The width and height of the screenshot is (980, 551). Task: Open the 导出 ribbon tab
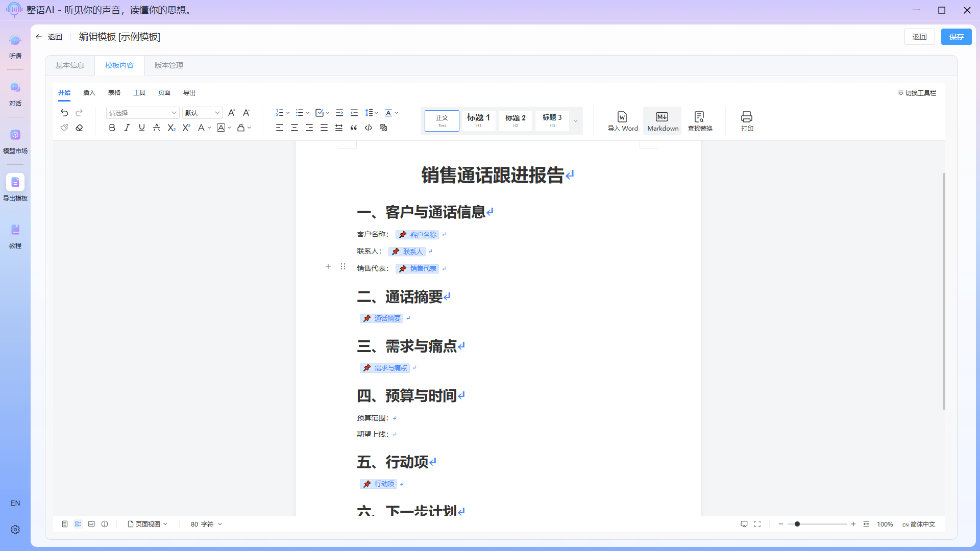click(189, 93)
